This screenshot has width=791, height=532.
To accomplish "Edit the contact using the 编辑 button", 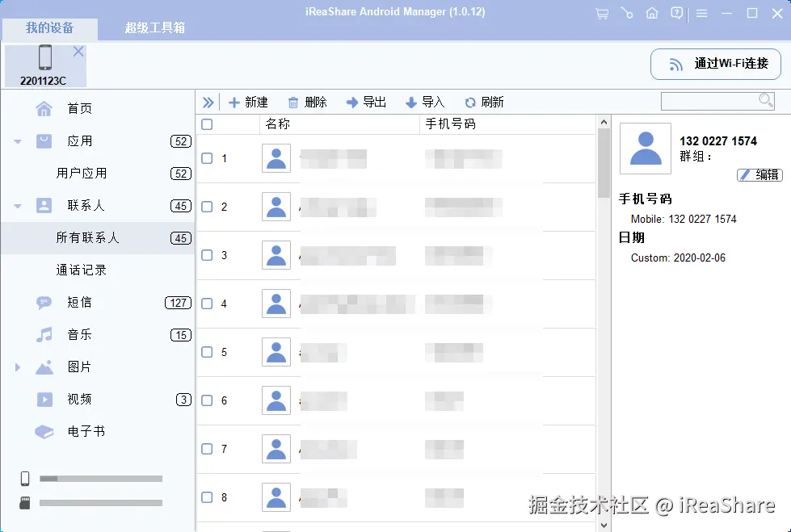I will [759, 174].
